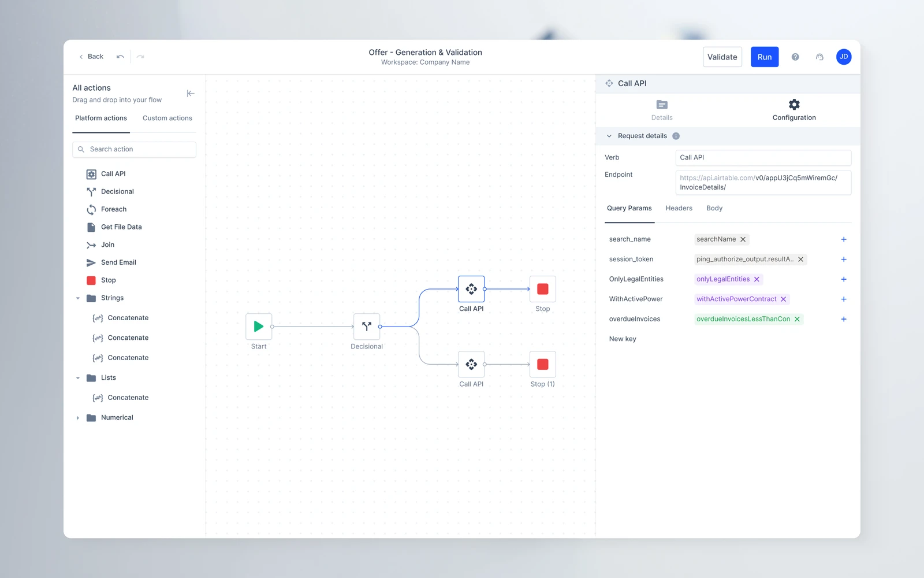Collapse the All actions panel
This screenshot has width=924, height=578.
pos(191,93)
